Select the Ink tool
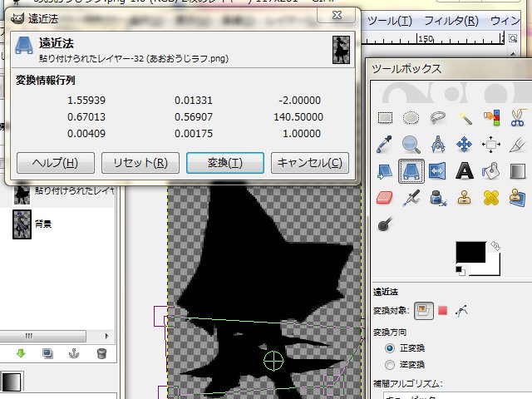Viewport: 532px width, 399px height. [438, 198]
